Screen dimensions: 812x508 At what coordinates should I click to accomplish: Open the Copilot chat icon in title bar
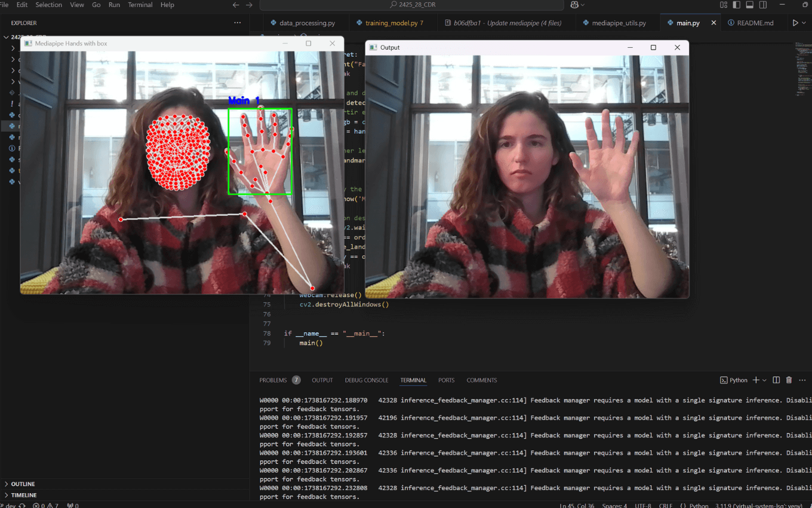pyautogui.click(x=574, y=5)
